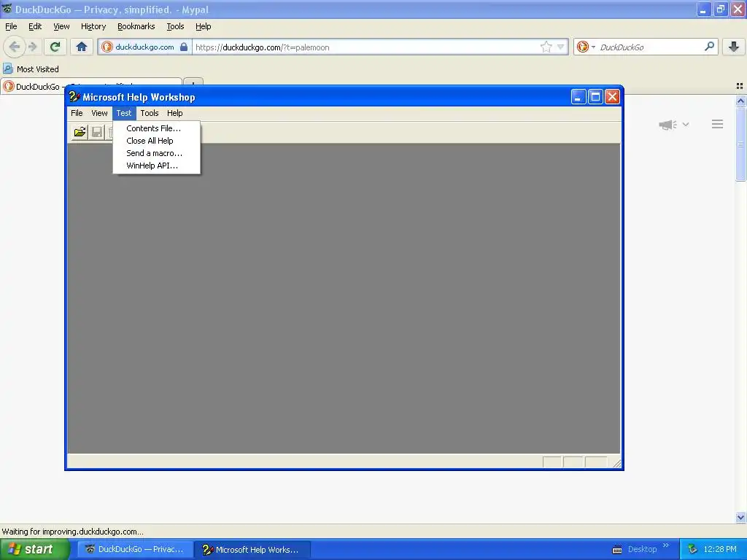This screenshot has height=560, width=747.
Task: Open the Most Visited bookmarks folder
Action: (31, 69)
